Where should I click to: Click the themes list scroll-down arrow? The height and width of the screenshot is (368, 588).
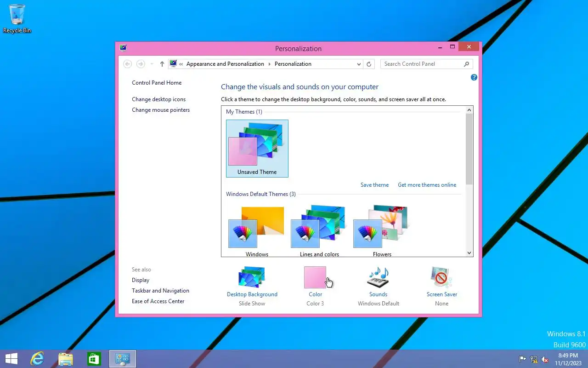(x=469, y=253)
